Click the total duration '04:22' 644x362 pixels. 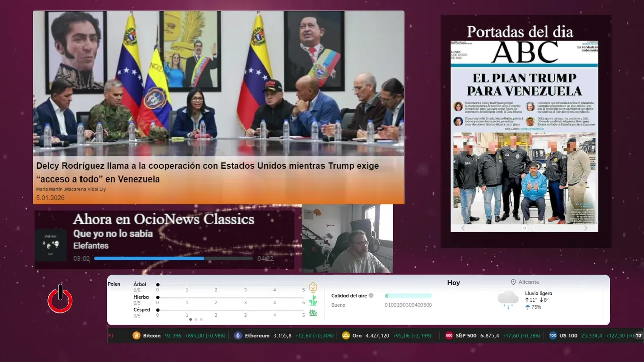[265, 259]
